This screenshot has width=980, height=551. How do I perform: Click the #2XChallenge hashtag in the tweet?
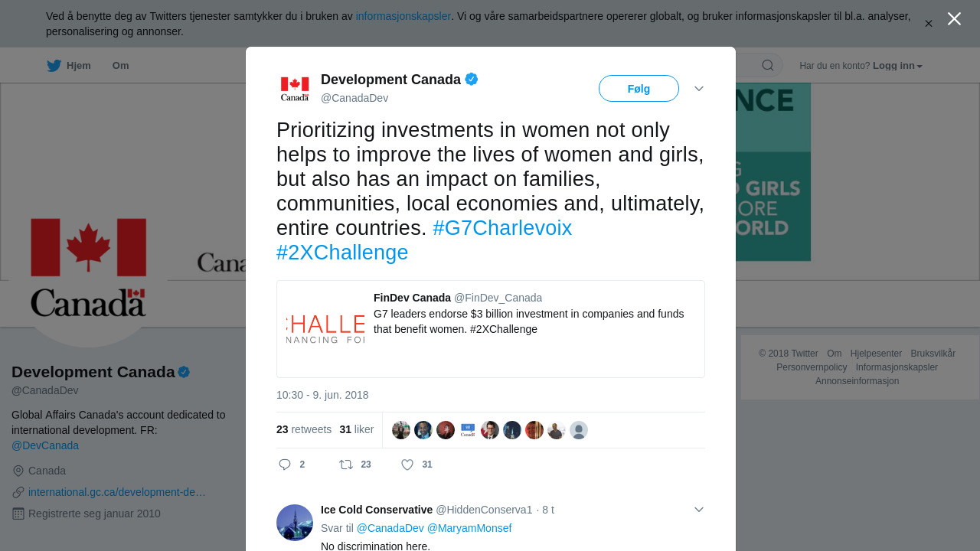coord(342,253)
